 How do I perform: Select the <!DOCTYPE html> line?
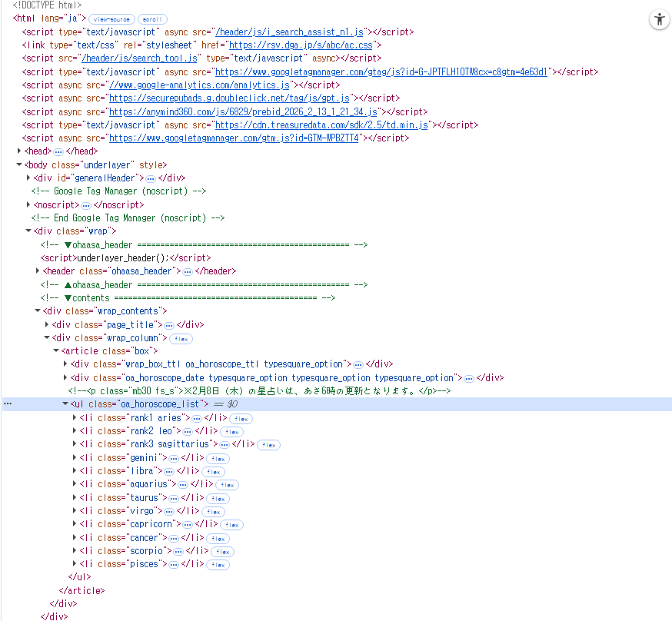coord(47,5)
